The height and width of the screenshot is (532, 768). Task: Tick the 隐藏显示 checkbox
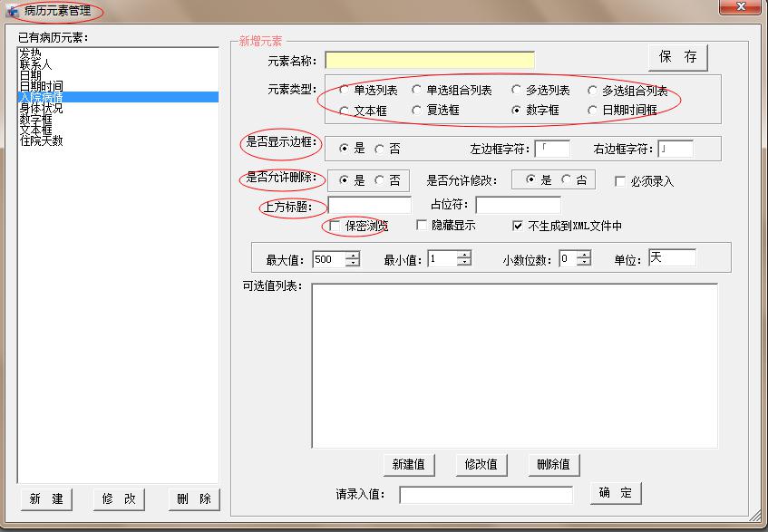pos(422,226)
